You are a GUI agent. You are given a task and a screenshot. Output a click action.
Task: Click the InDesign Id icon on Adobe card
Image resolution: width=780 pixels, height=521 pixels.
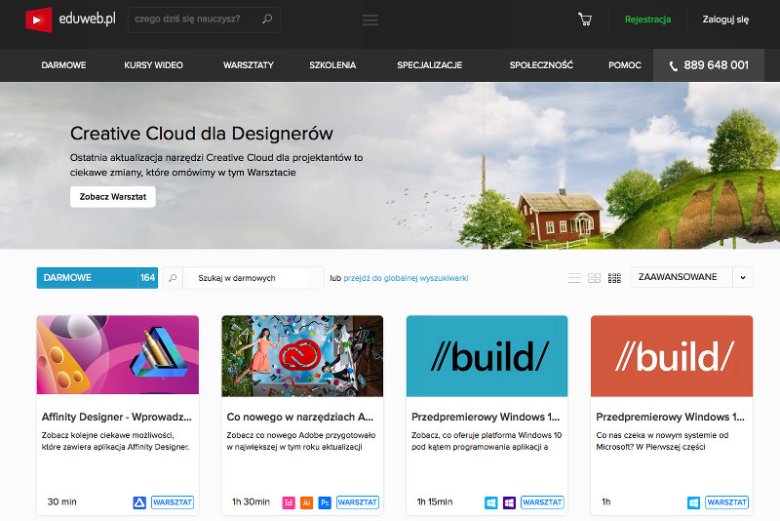(x=289, y=503)
